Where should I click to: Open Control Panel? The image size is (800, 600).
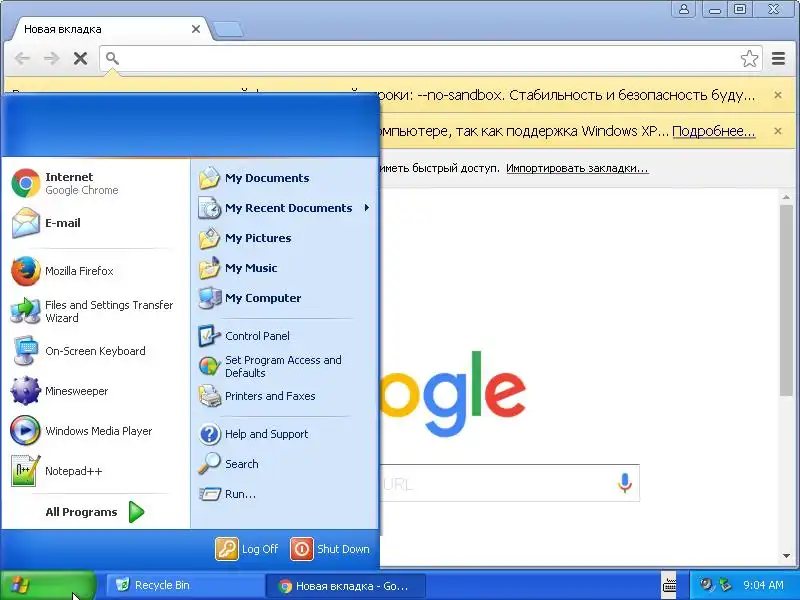point(284,336)
